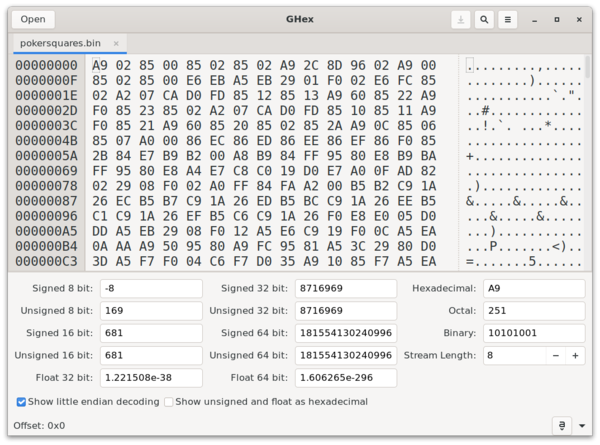Screen dimensions: 600x445
Task: Select the pokersquares.bin tab
Action: click(60, 44)
